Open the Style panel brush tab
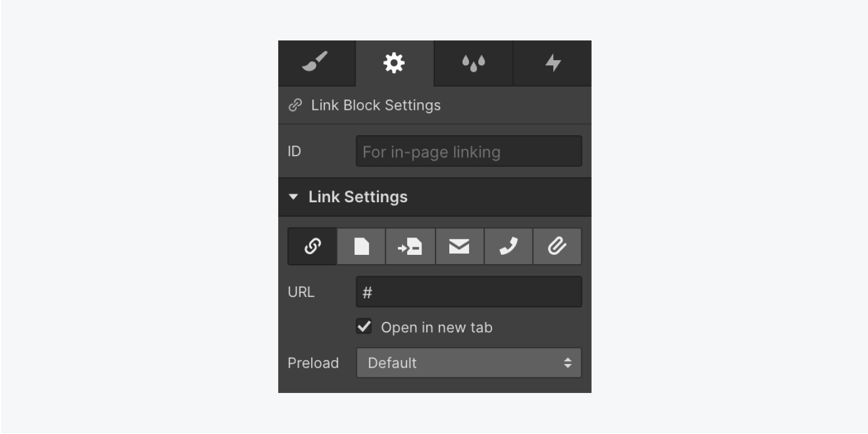The image size is (868, 434). [316, 62]
